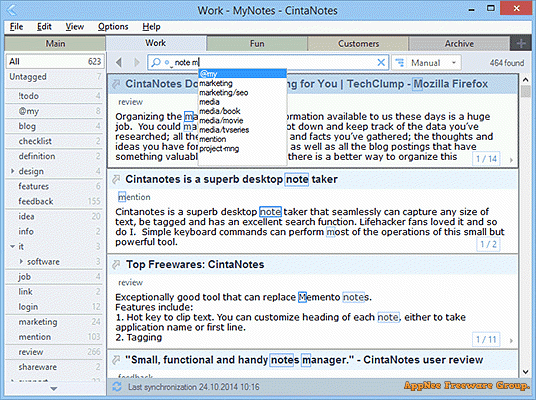The width and height of the screenshot is (536, 400).
Task: Select the checklist tag
Action: tap(55, 141)
